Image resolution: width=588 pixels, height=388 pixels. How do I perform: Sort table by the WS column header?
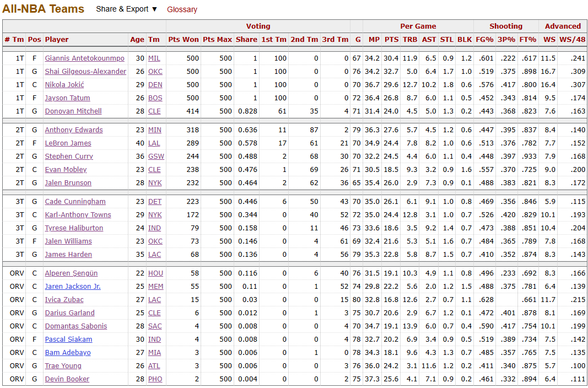549,39
